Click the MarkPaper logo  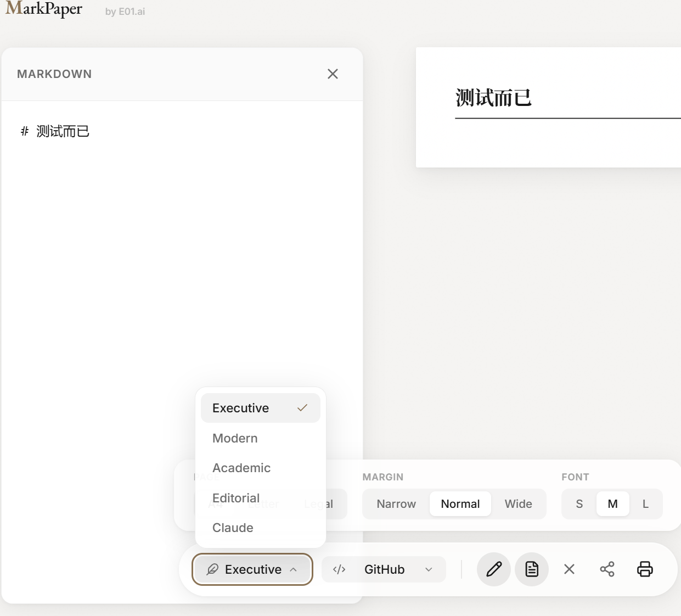[x=44, y=9]
